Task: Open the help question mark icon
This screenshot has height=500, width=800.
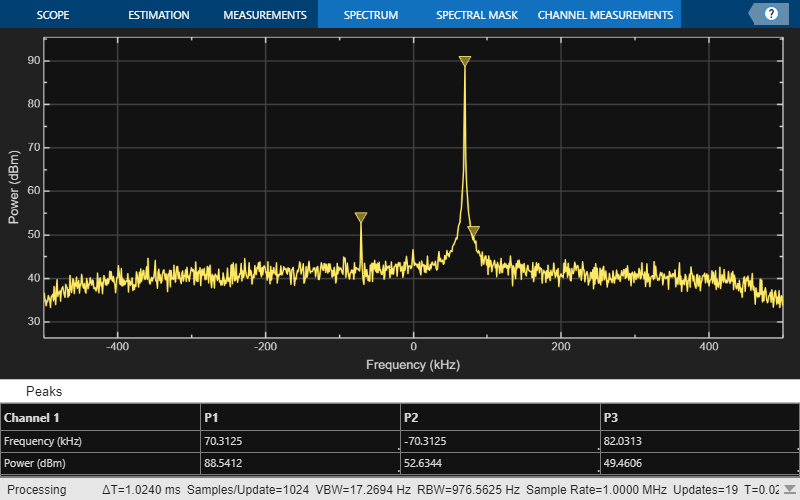Action: [x=771, y=14]
